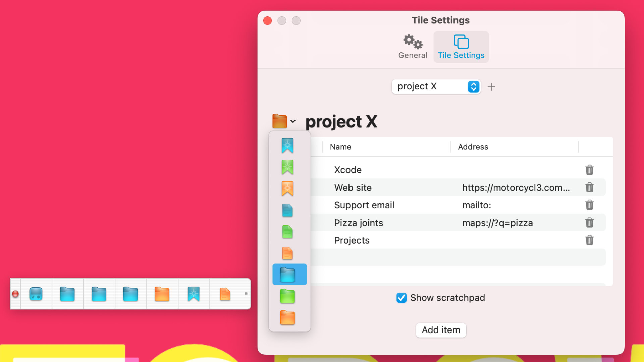Expand icon chooser chevron beside project X
644x362 pixels.
tap(293, 121)
